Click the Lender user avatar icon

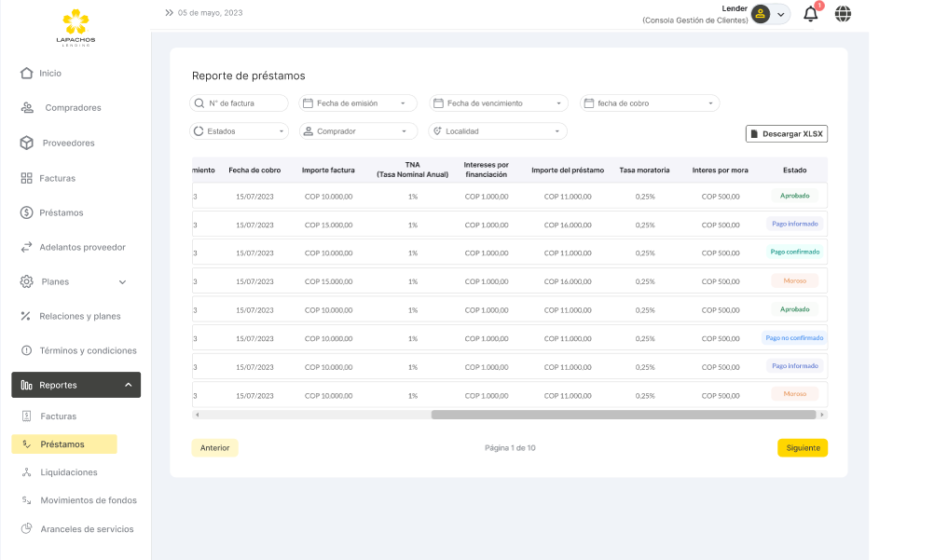761,14
